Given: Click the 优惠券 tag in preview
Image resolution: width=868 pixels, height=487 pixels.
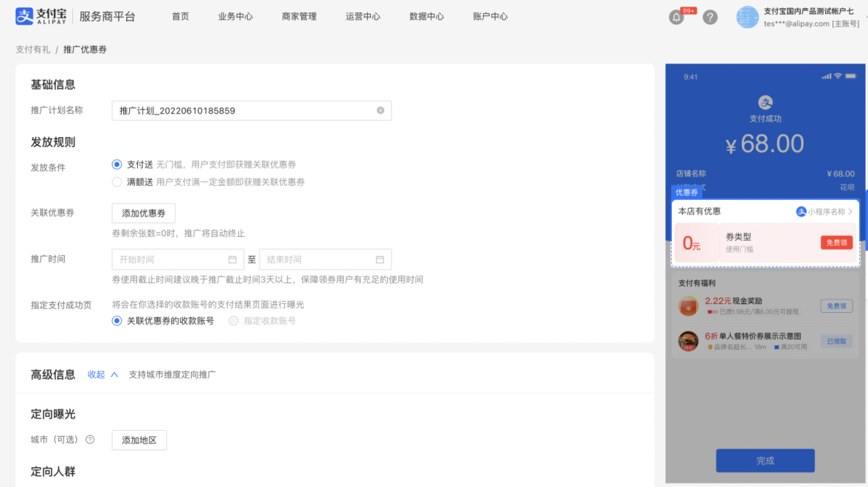Looking at the screenshot, I should click(x=687, y=193).
